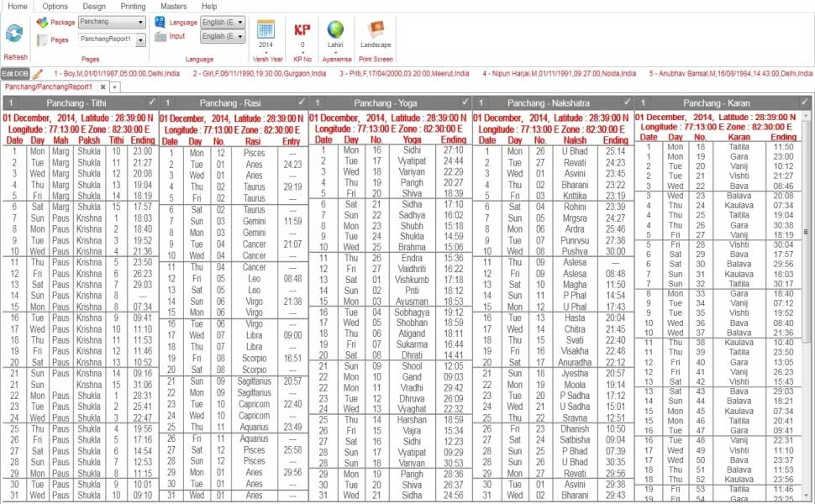Screen dimensions: 815x504
Task: Click the Edit DOB button
Action: pyautogui.click(x=15, y=74)
